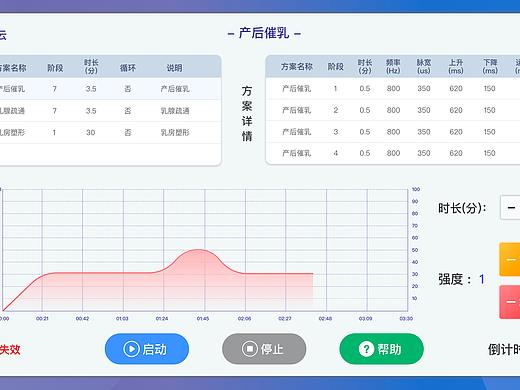The height and width of the screenshot is (390, 520).
Task: Click the 01:45 time axis label
Action: (203, 319)
